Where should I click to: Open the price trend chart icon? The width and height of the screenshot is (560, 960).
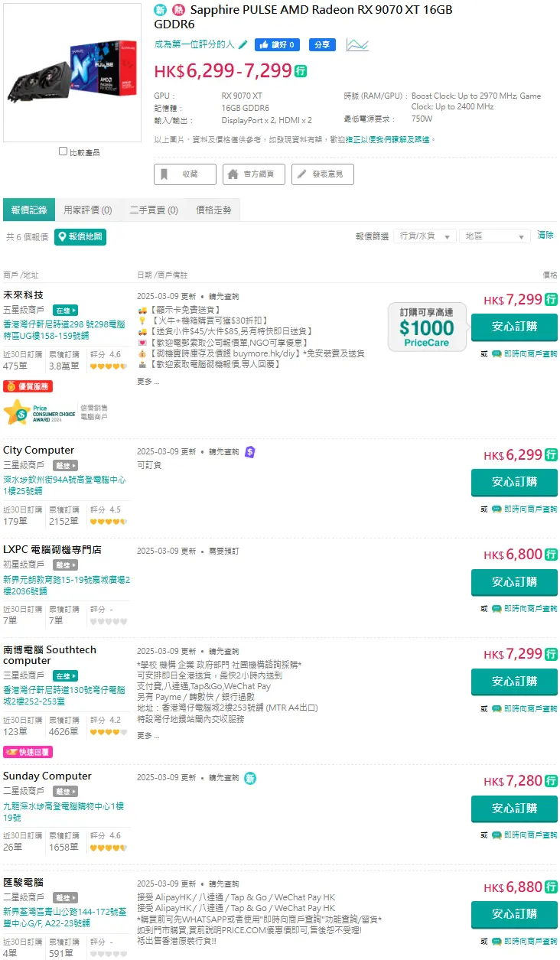point(357,44)
